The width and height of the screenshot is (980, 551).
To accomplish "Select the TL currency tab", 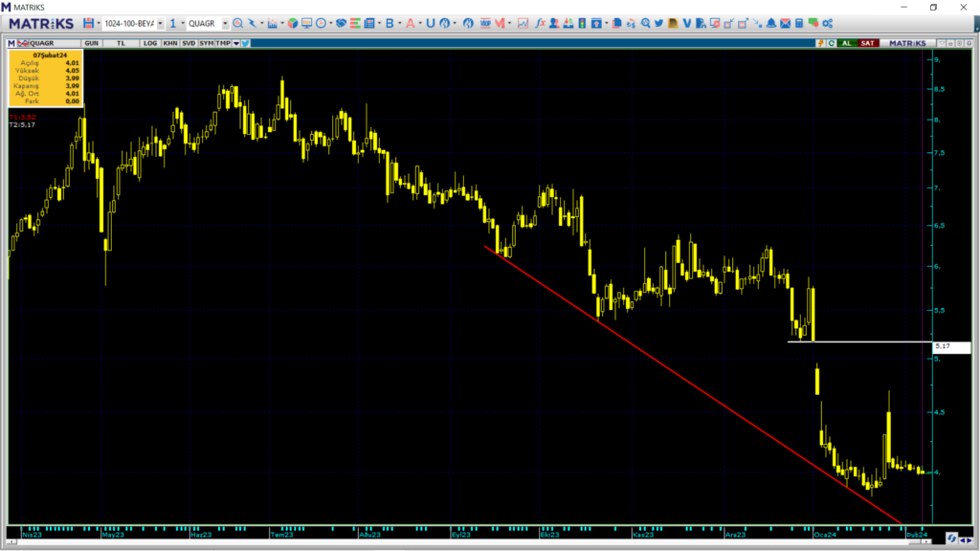I will (x=122, y=43).
